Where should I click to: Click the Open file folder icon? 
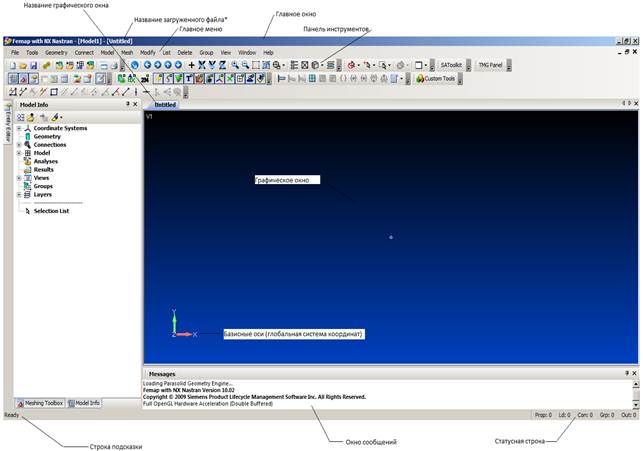click(x=23, y=65)
